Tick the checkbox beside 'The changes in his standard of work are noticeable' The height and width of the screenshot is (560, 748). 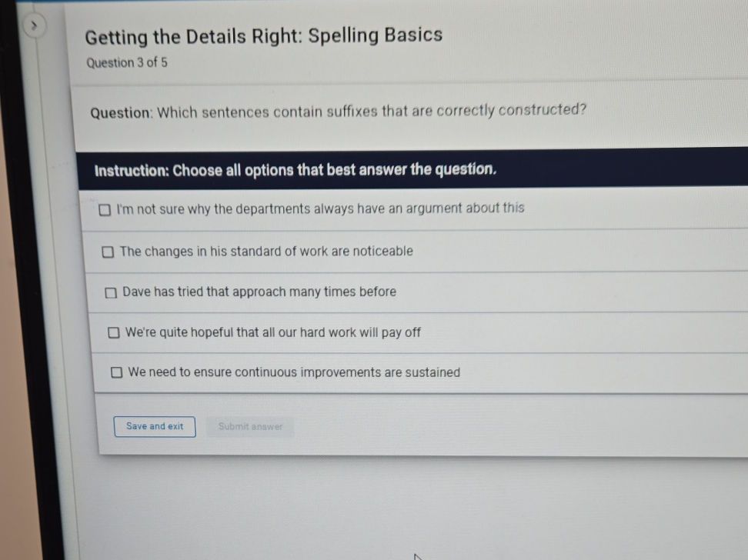point(108,251)
